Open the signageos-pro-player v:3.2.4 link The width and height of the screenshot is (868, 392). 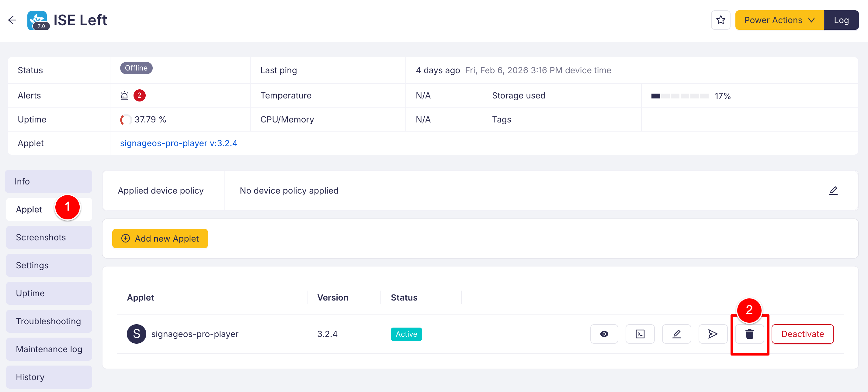(179, 143)
